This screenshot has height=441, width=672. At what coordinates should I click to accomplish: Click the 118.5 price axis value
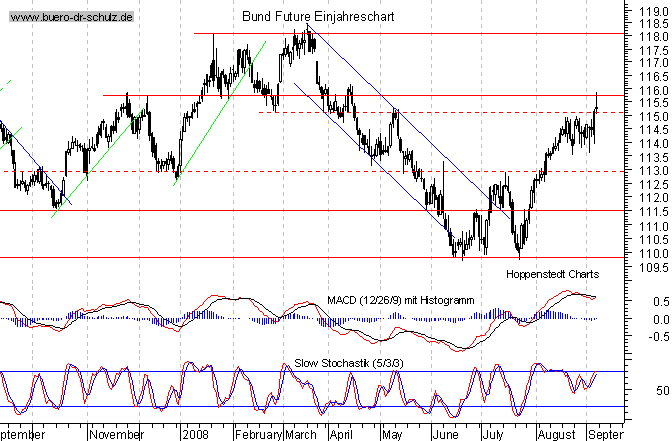click(654, 24)
